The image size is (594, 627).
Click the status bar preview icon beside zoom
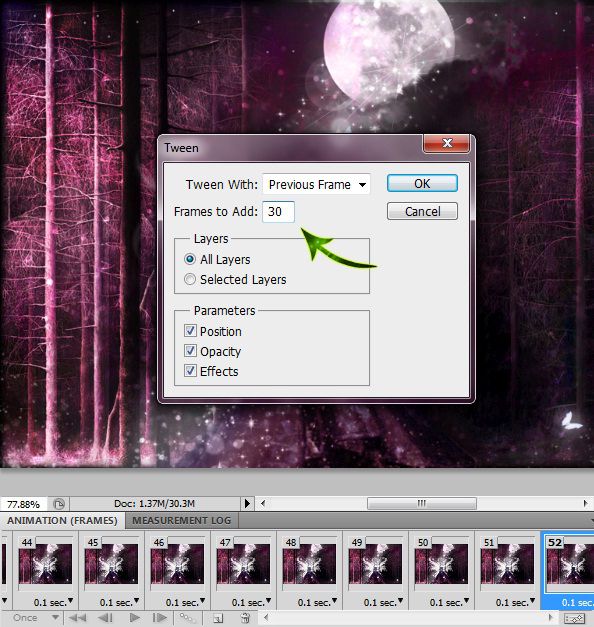point(59,504)
